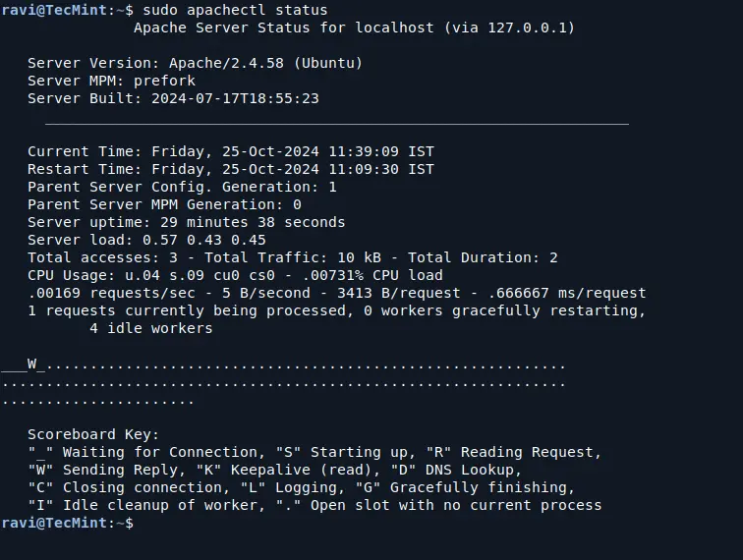Click the 'Restart Time' line

(230, 169)
